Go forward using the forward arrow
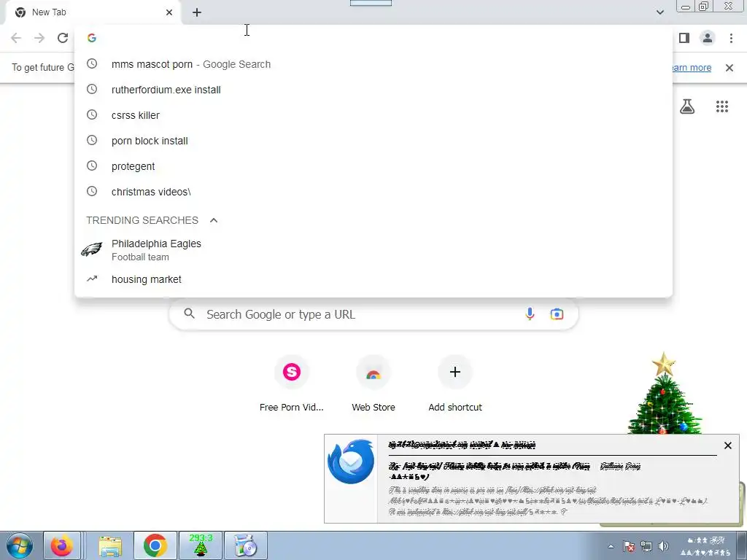The image size is (747, 560). [x=39, y=38]
